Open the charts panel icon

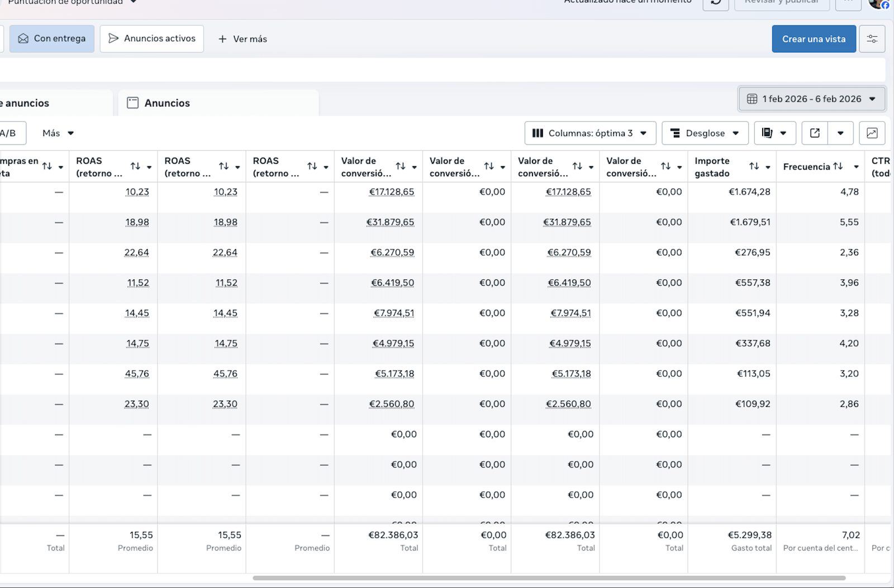tap(872, 133)
